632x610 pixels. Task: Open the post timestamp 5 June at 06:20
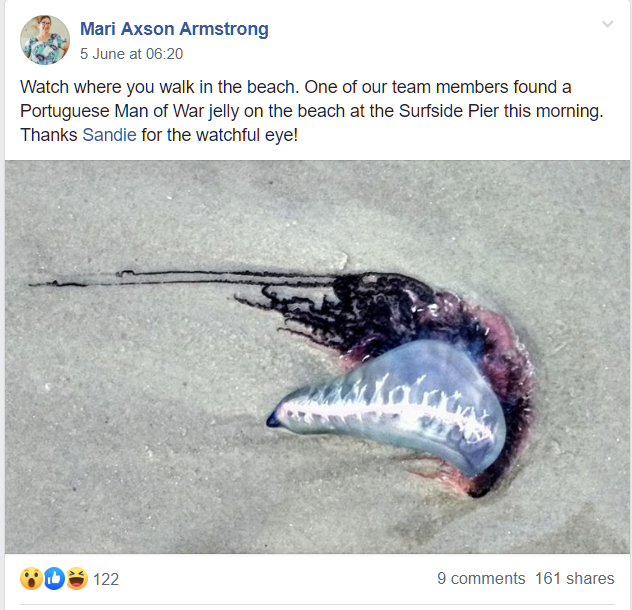(x=131, y=54)
